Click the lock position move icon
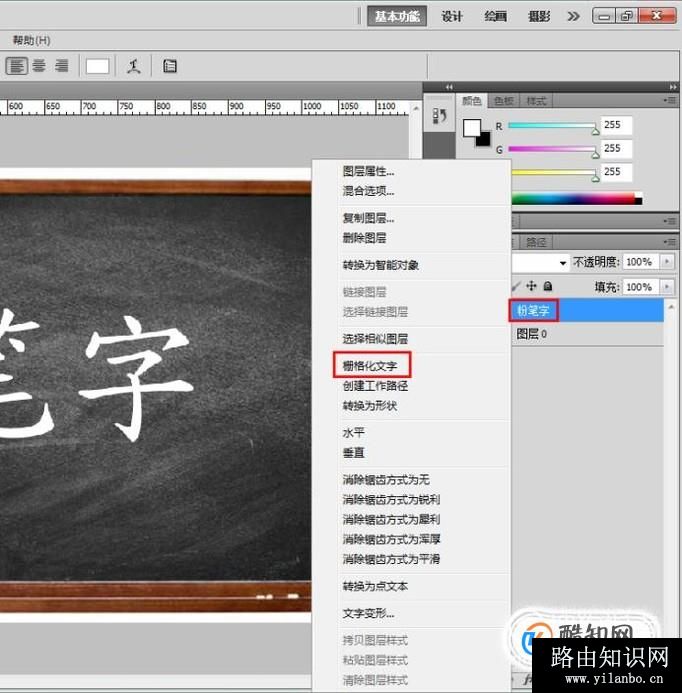Viewport: 682px width, 693px height. [532, 286]
